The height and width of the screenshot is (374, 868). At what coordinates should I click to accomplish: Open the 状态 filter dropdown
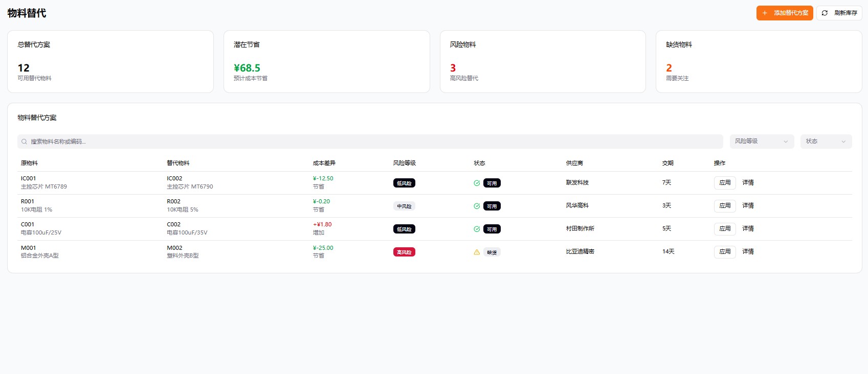[826, 142]
